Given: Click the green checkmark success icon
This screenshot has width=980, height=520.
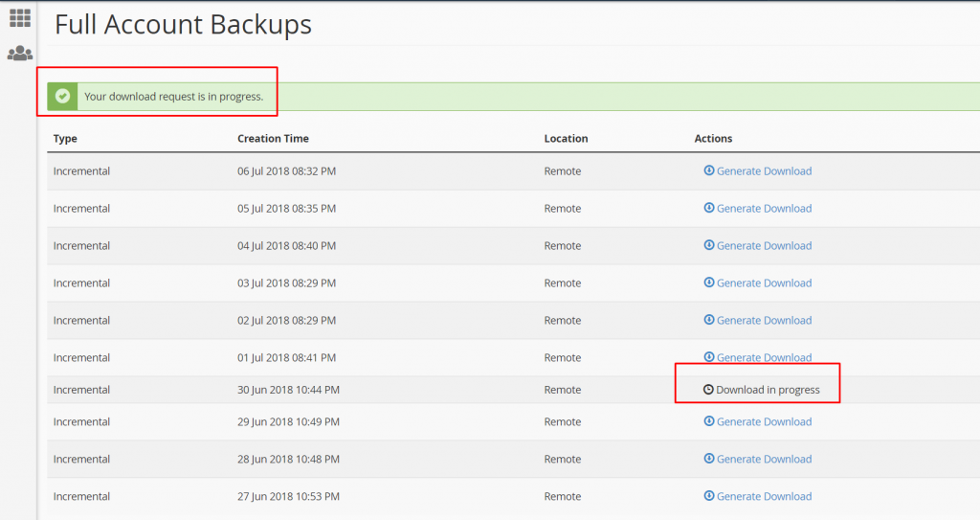Looking at the screenshot, I should tap(62, 96).
